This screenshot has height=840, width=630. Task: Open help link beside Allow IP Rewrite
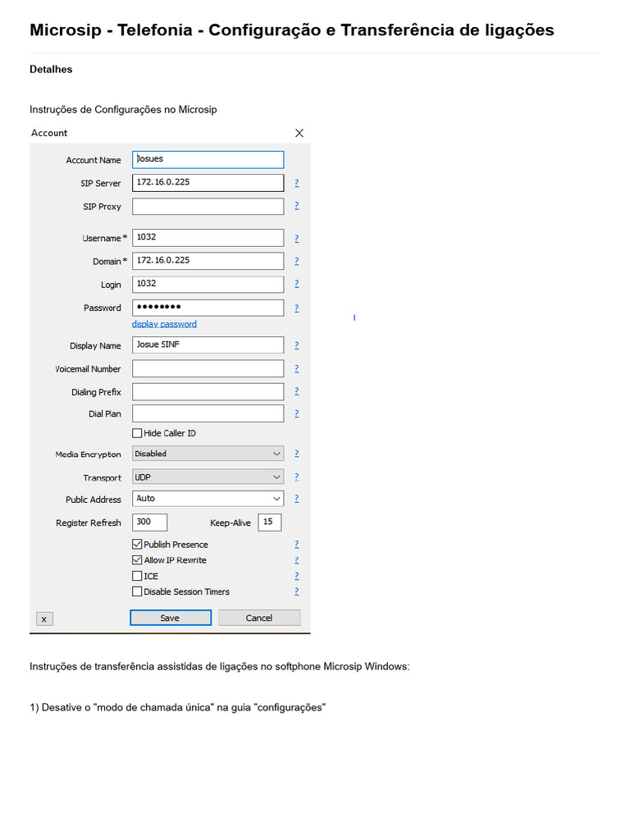pyautogui.click(x=297, y=560)
